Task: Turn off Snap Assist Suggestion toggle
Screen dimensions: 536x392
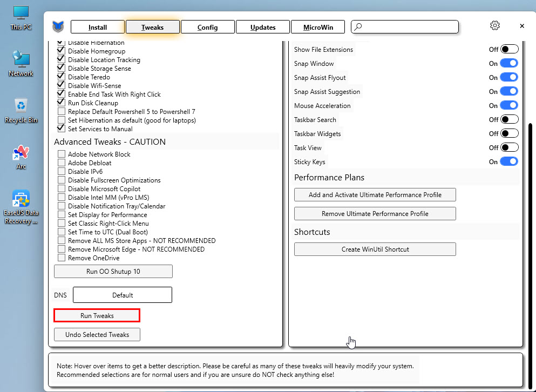Action: pos(510,91)
